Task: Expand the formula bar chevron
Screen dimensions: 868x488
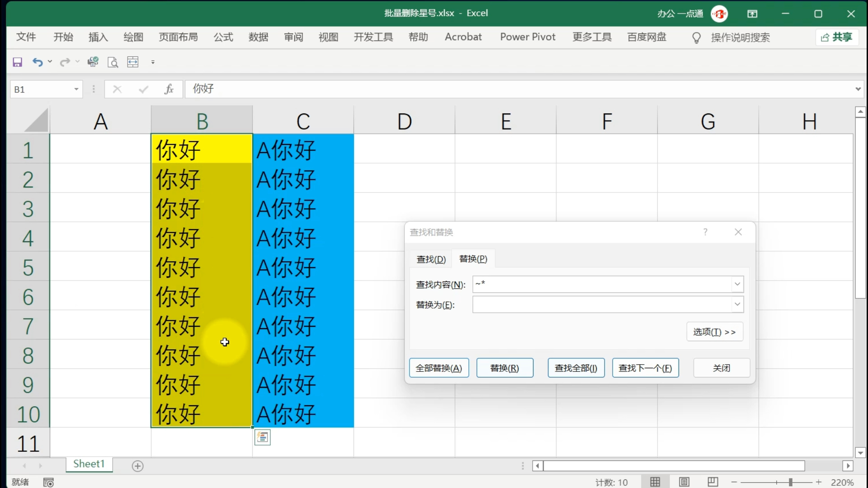Action: click(x=858, y=89)
